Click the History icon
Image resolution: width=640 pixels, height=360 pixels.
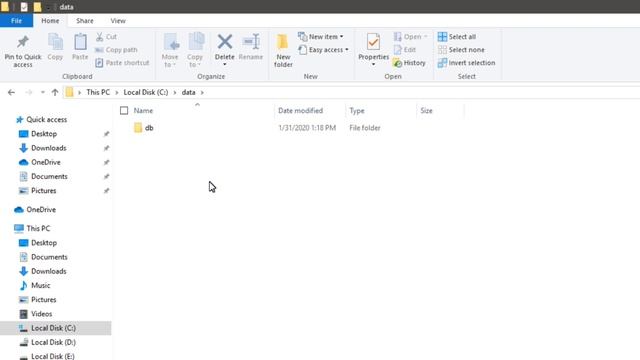397,63
